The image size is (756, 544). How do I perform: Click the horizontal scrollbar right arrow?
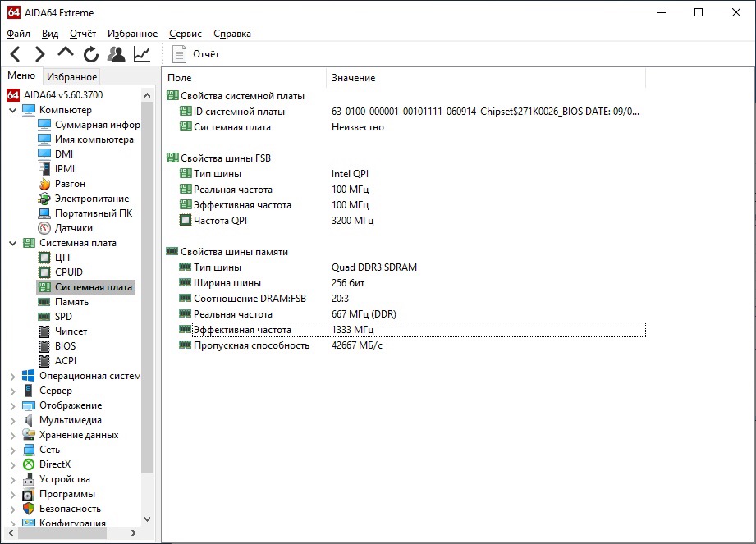pos(134,533)
